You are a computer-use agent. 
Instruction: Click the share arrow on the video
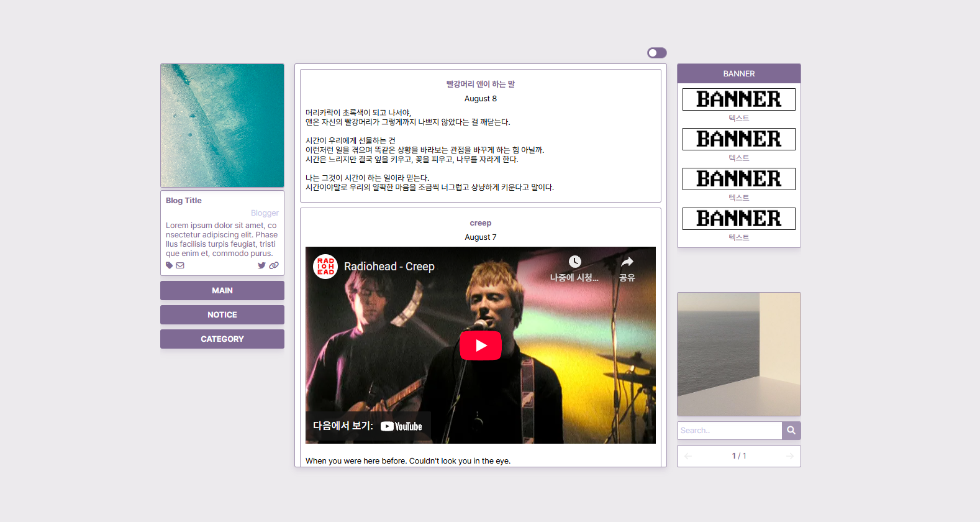pos(627,262)
